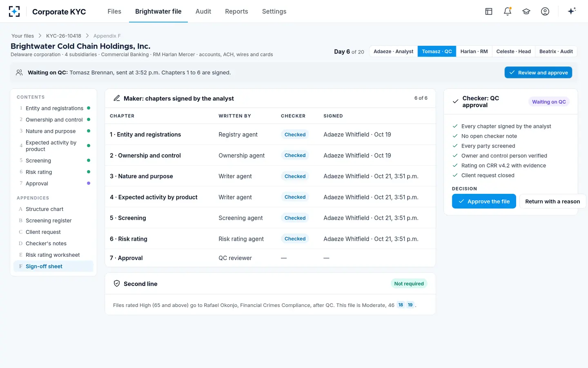Switch to Beatrix · Audit role
This screenshot has width=588, height=368.
556,52
